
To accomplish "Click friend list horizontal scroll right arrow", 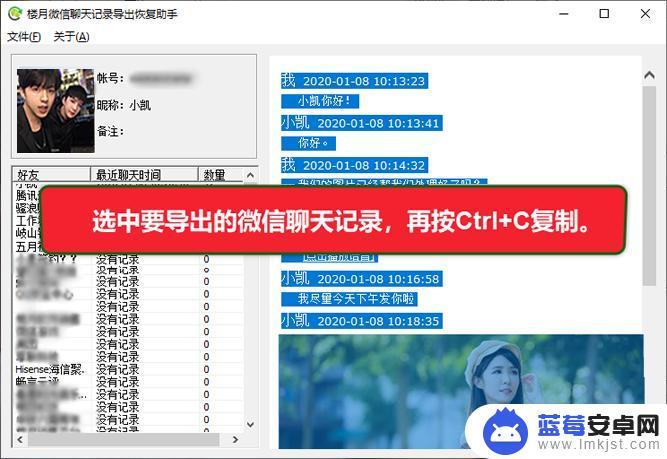I will tap(235, 439).
